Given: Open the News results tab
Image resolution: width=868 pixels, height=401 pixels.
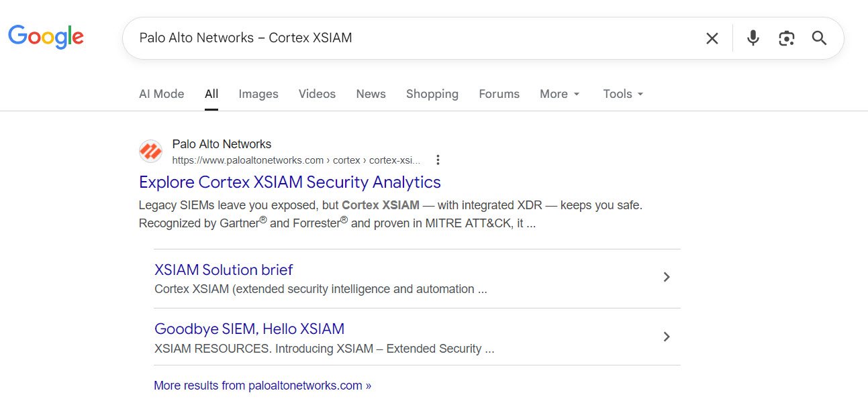Looking at the screenshot, I should click(x=371, y=94).
